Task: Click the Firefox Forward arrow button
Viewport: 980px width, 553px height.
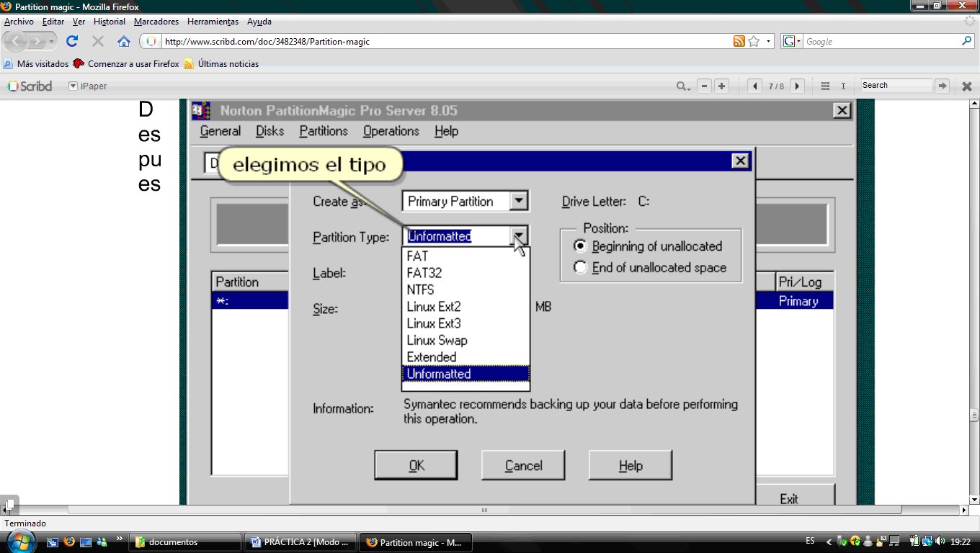Action: (x=39, y=41)
